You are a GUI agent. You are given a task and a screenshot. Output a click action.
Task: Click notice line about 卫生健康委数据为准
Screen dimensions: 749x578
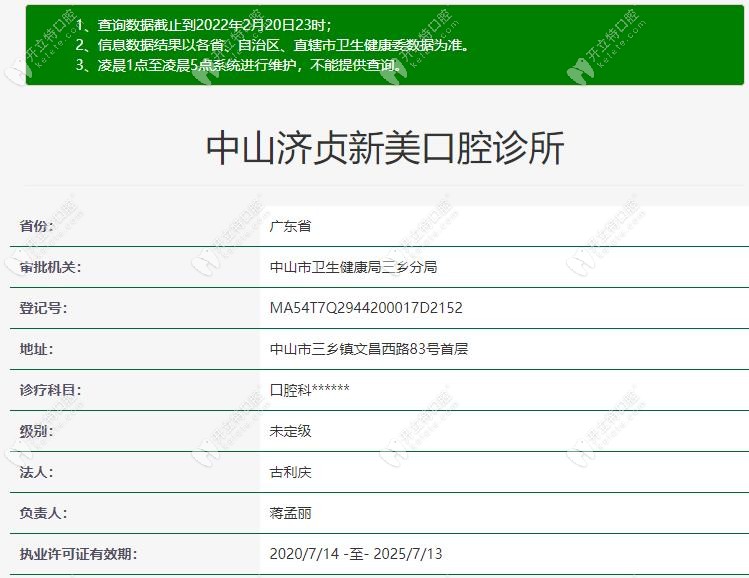[274, 45]
